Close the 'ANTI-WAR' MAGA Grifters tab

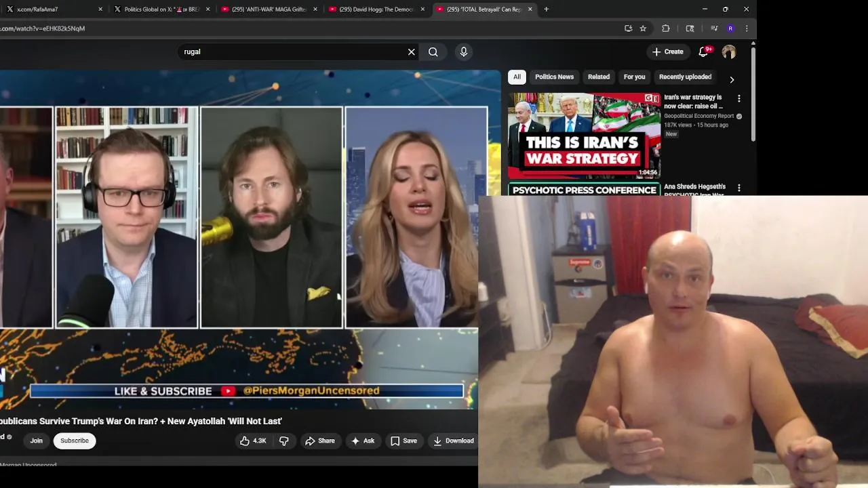[315, 9]
